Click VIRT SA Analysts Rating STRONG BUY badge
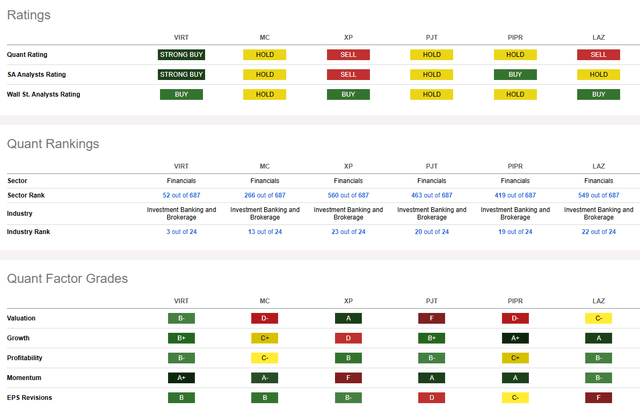Image resolution: width=640 pixels, height=416 pixels. 181,75
